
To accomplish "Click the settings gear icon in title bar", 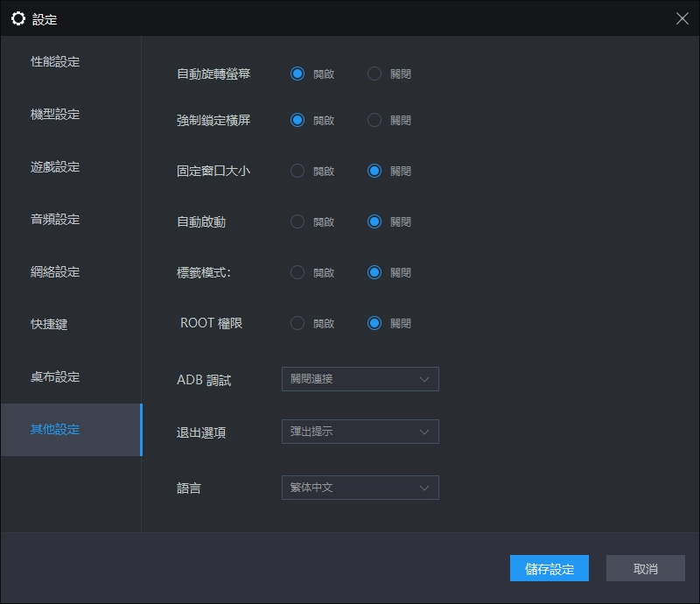I will (x=18, y=18).
